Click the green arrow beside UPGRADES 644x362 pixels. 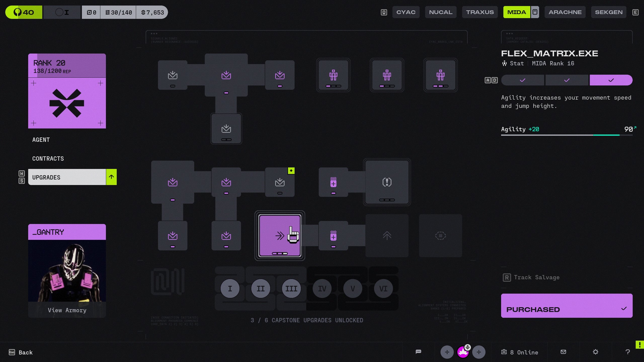tap(111, 177)
